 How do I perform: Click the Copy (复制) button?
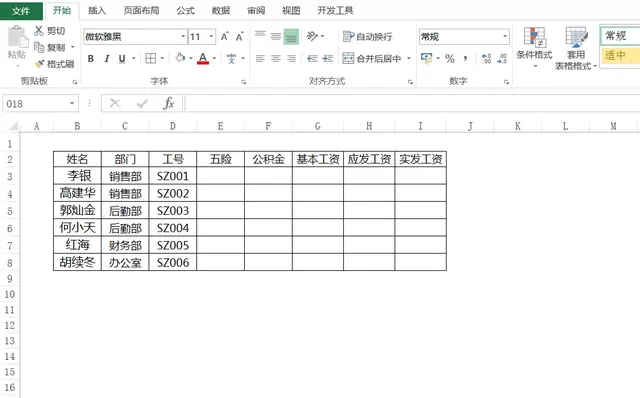[50, 47]
